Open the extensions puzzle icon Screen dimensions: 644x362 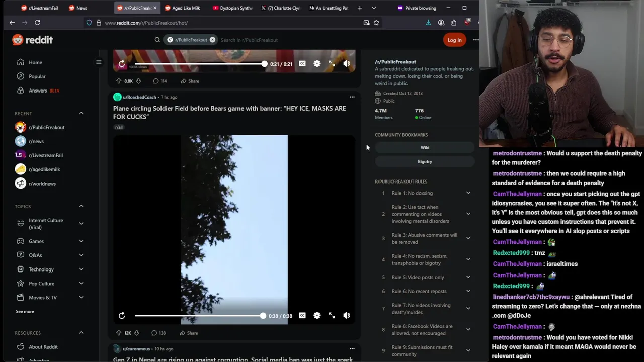tap(454, 23)
